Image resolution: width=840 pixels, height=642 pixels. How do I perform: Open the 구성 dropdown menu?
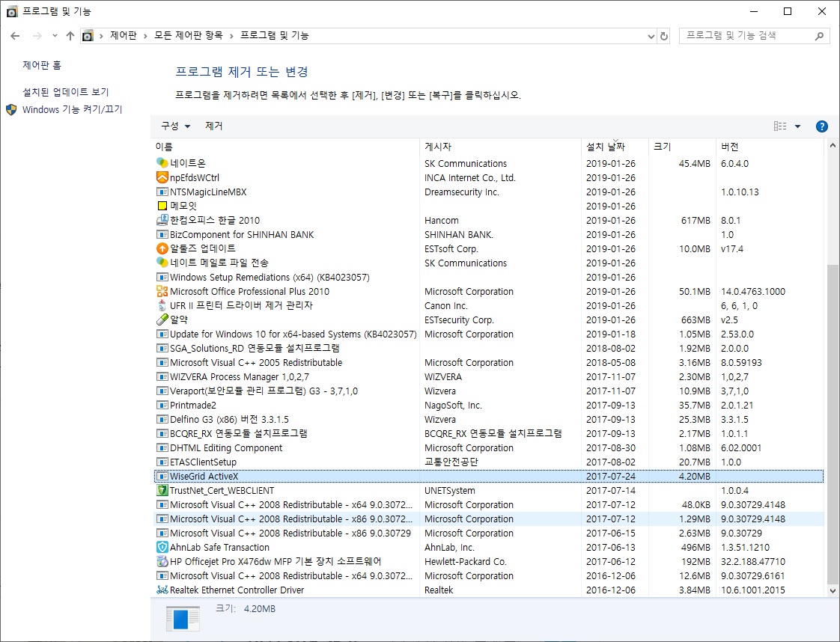pos(175,126)
